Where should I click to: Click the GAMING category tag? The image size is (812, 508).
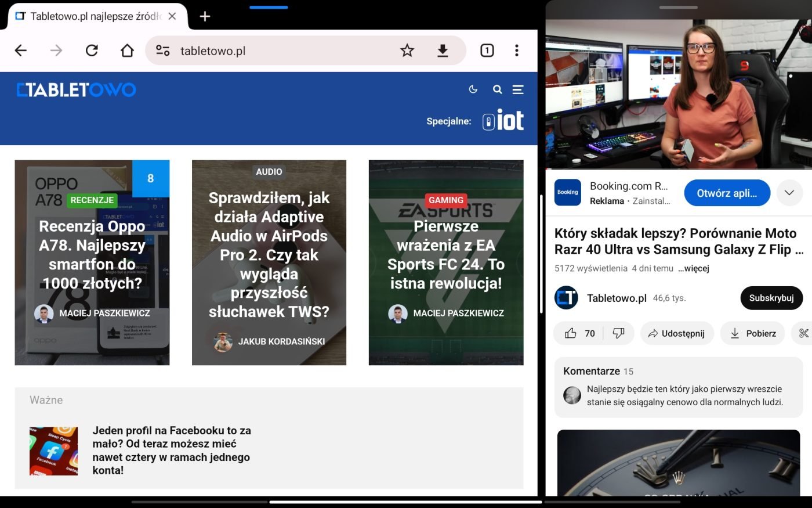click(446, 200)
